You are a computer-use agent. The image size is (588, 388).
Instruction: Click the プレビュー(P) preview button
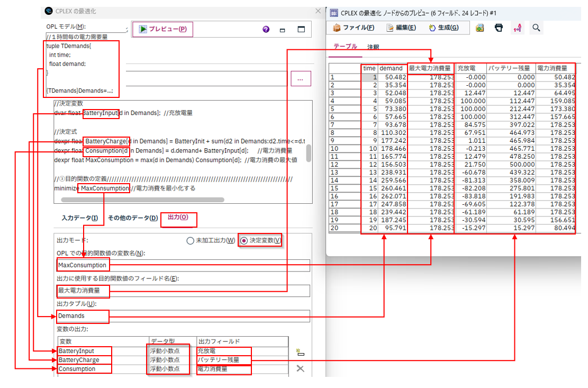point(162,29)
